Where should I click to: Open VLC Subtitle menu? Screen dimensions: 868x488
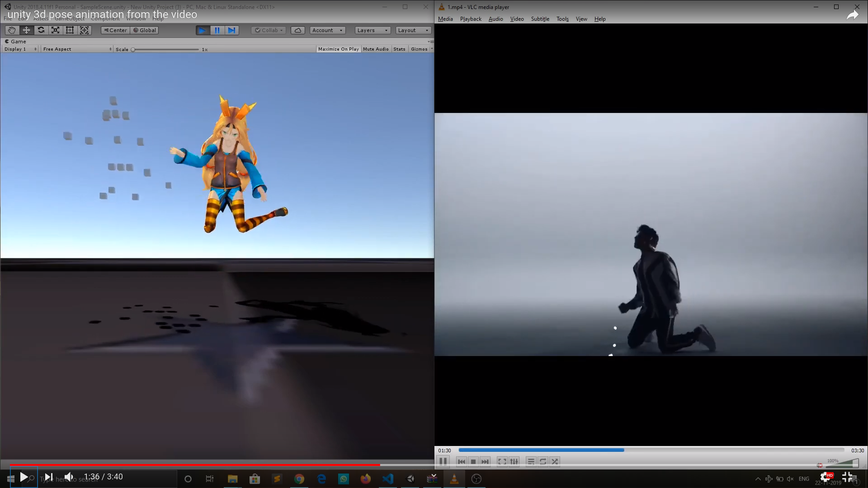tap(540, 19)
